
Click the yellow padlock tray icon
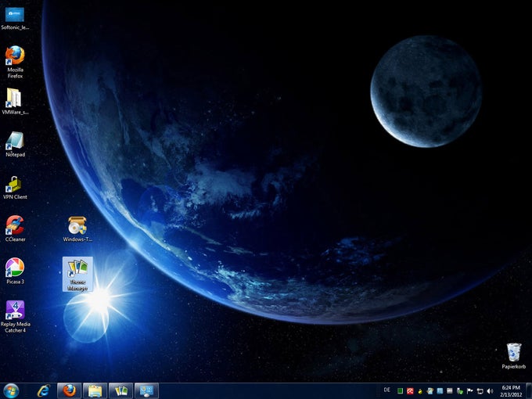pyautogui.click(x=420, y=391)
